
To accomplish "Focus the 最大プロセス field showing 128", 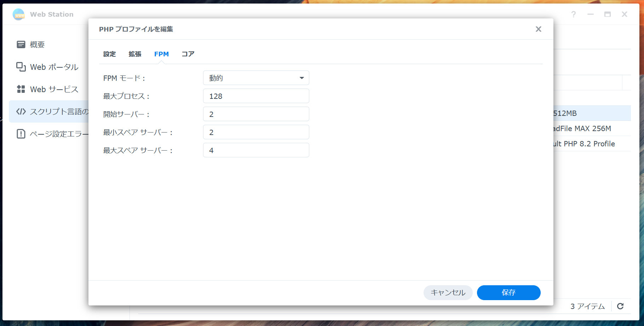I will tap(256, 96).
